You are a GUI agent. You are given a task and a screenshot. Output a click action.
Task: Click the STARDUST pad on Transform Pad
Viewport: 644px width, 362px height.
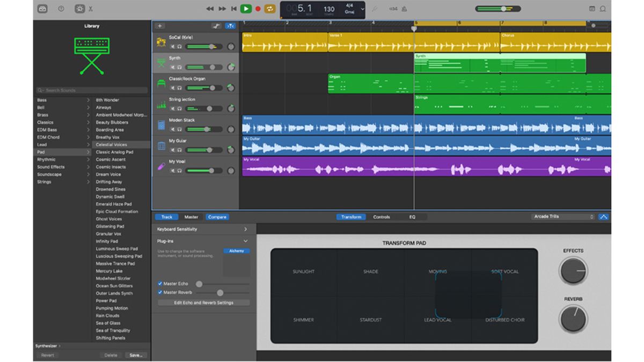(x=370, y=319)
